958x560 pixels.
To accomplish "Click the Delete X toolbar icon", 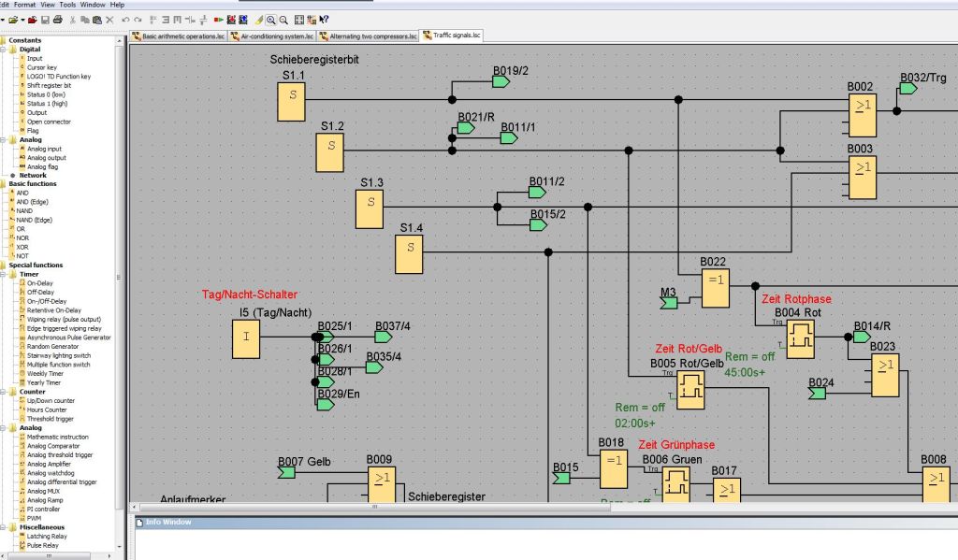I will [x=110, y=21].
